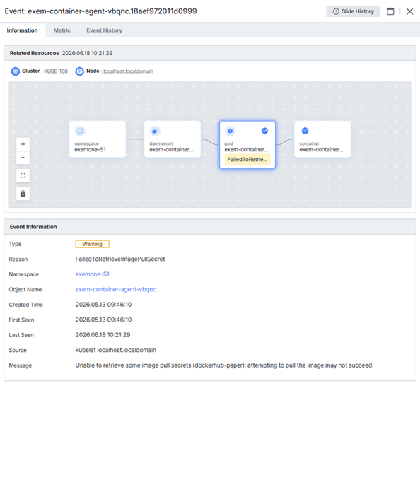Click the Node icon

(x=79, y=71)
